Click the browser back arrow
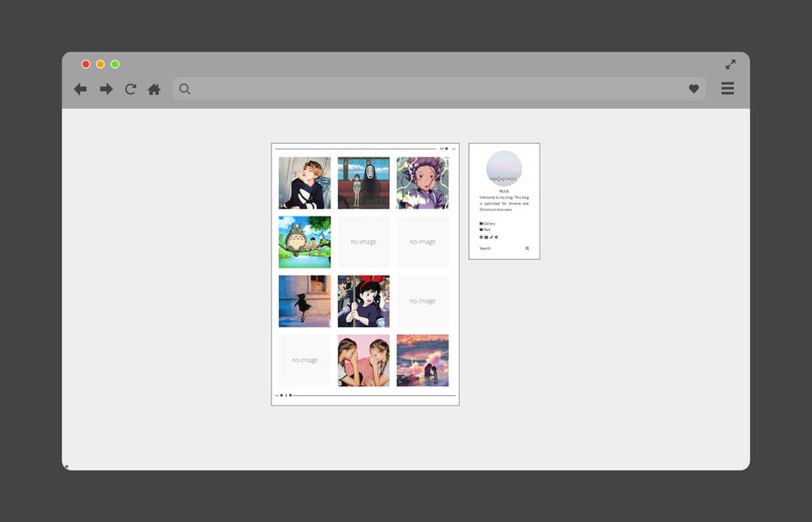 click(80, 89)
